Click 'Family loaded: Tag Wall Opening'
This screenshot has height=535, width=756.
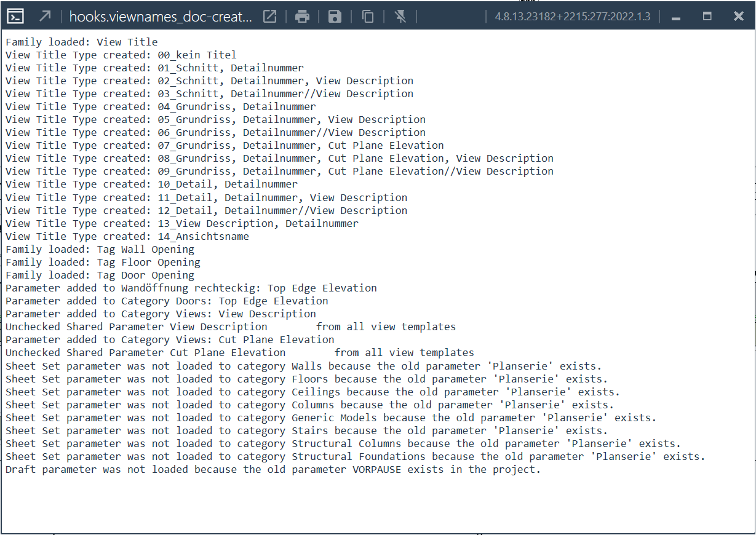pos(100,250)
